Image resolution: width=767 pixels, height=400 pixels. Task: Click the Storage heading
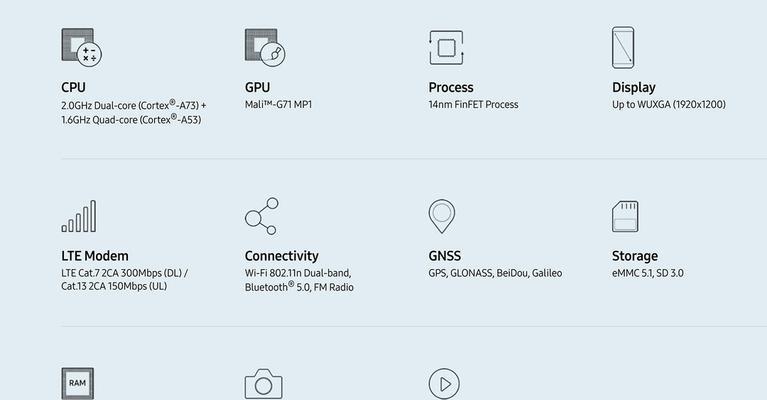click(x=635, y=256)
